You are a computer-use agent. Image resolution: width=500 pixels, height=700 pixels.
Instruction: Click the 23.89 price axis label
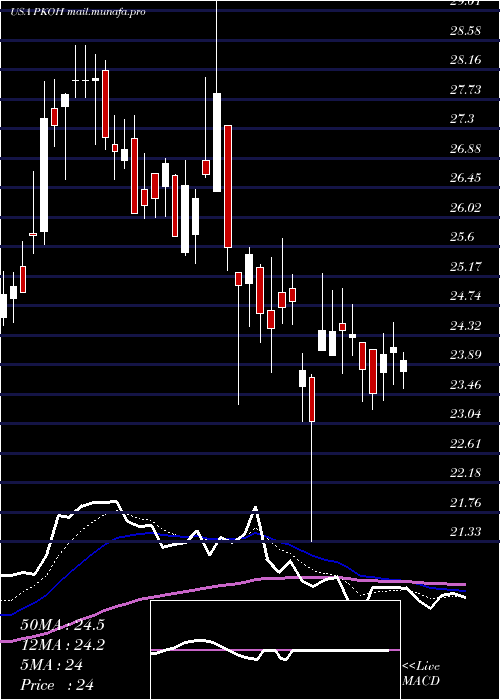click(465, 355)
